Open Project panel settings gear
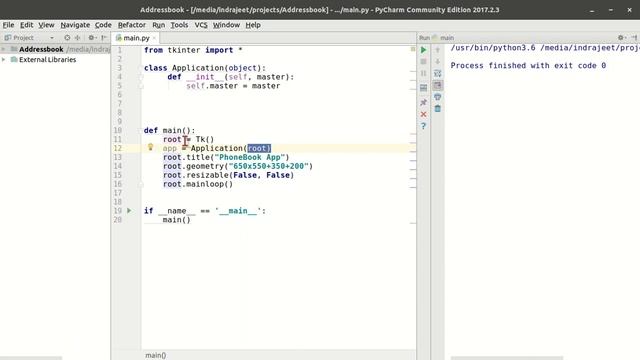640x360 pixels. coord(92,38)
